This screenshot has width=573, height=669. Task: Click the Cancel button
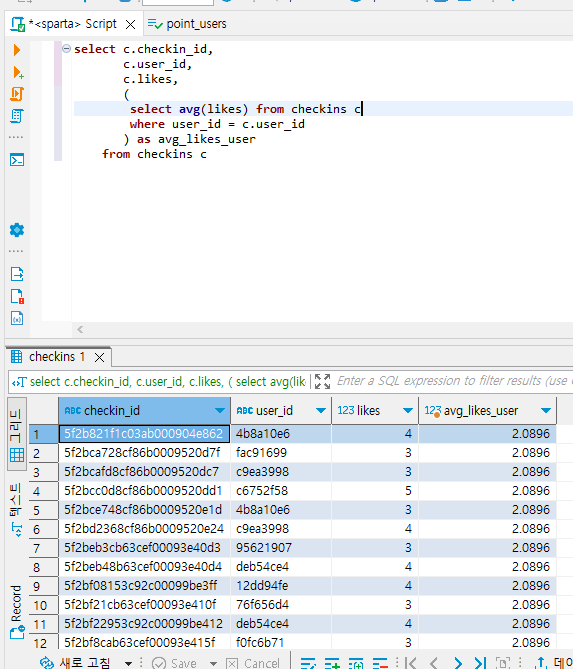pyautogui.click(x=253, y=663)
